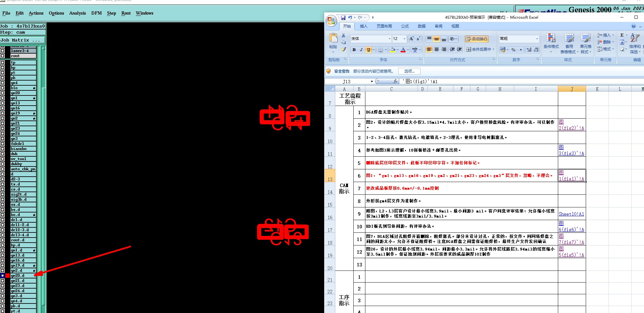
Task: Save the Excel workbook via toolbar
Action: point(343,18)
